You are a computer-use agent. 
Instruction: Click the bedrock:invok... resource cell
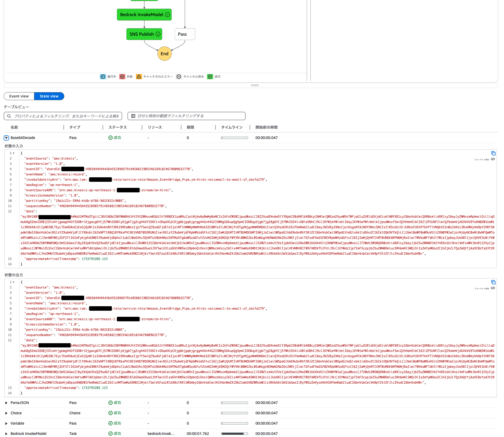(161, 434)
